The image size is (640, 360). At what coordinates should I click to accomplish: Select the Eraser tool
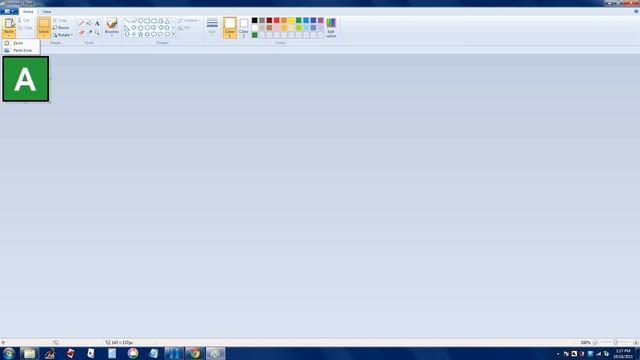(82, 32)
